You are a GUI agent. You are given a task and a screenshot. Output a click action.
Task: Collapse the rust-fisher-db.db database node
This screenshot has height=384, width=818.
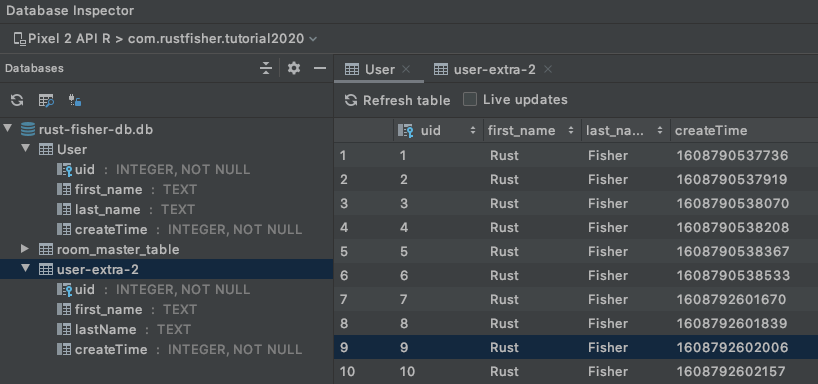[7, 129]
